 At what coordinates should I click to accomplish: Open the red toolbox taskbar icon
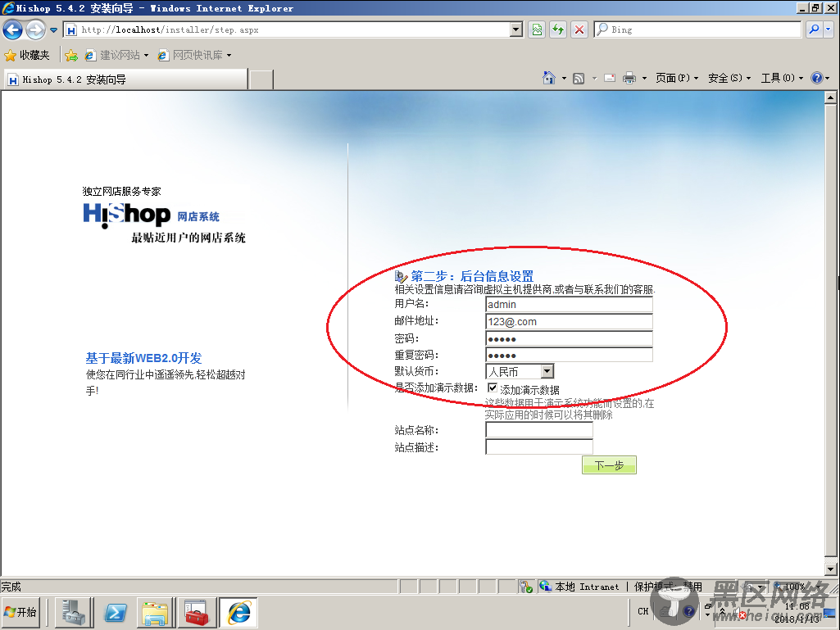click(x=197, y=612)
